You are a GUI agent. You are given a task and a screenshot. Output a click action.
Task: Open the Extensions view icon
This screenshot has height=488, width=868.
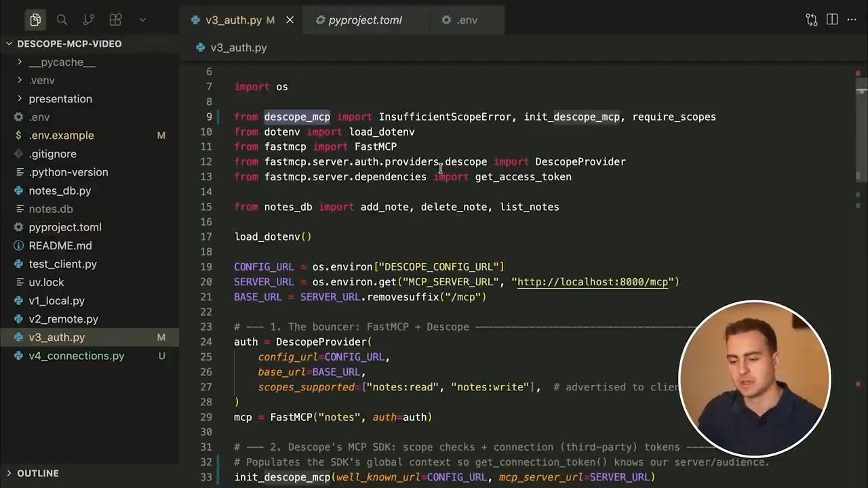(x=116, y=20)
